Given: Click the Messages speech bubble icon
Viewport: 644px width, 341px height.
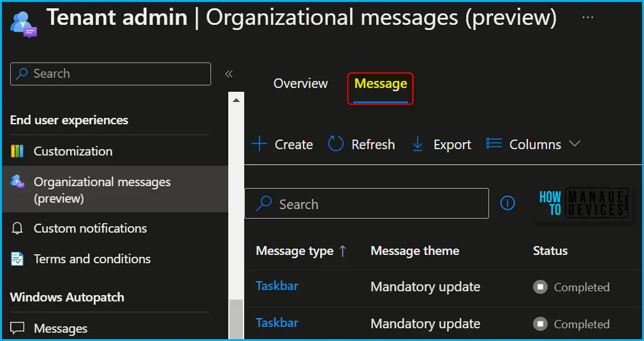Looking at the screenshot, I should point(17,328).
